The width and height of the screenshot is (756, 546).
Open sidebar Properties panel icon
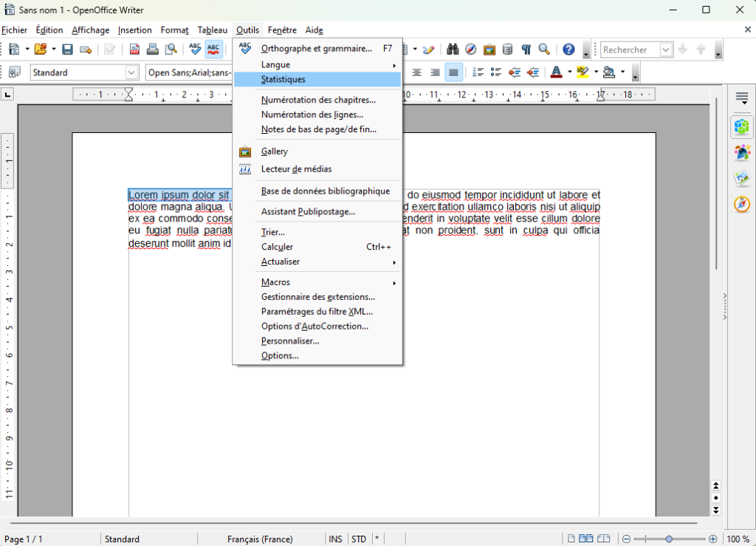pos(742,127)
